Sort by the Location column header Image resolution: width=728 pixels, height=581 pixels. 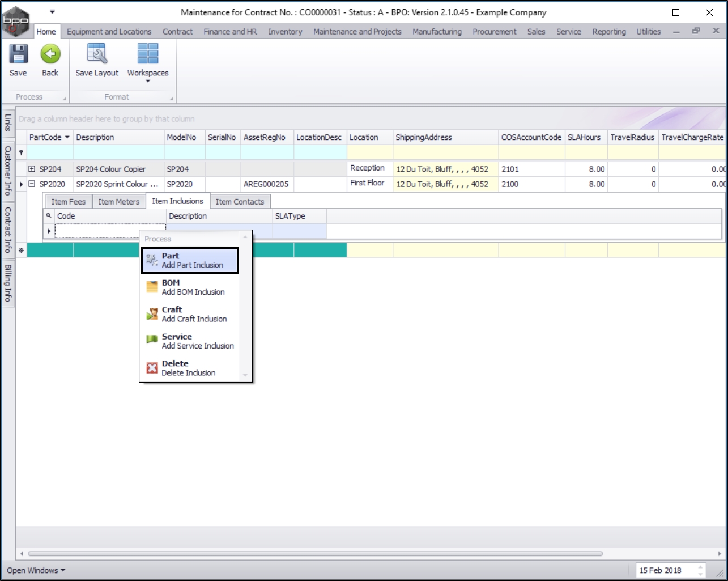point(369,137)
